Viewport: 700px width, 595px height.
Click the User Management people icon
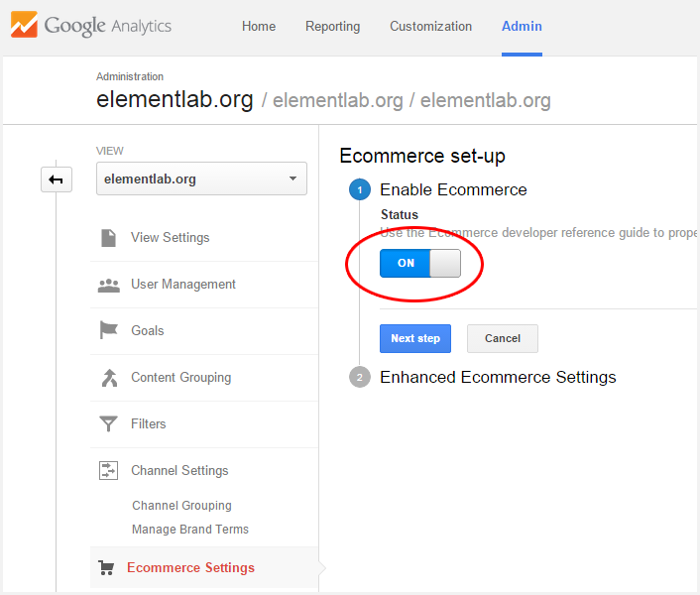(108, 286)
